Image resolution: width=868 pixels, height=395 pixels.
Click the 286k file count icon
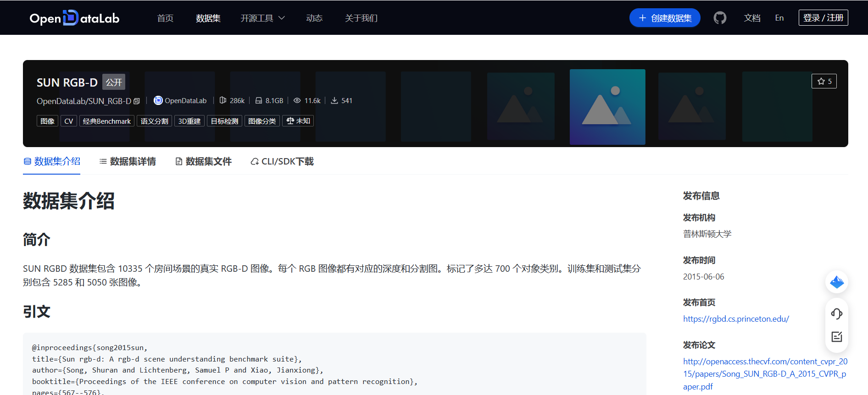(223, 100)
